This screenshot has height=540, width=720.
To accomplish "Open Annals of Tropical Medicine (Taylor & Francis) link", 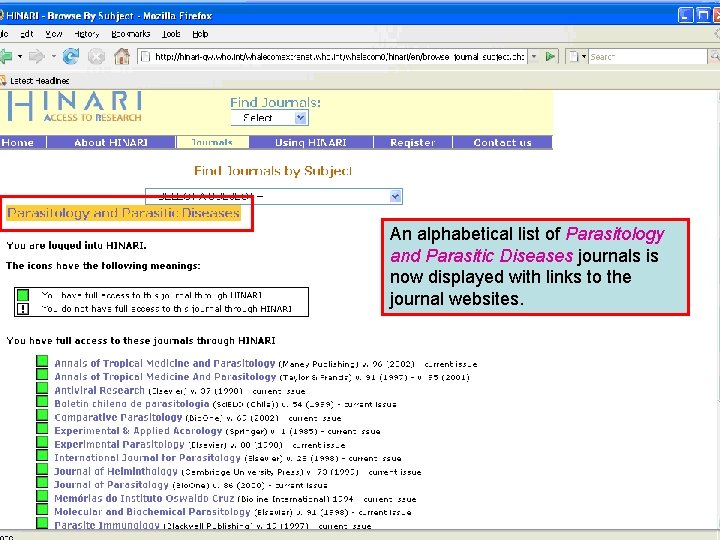I will click(x=165, y=377).
